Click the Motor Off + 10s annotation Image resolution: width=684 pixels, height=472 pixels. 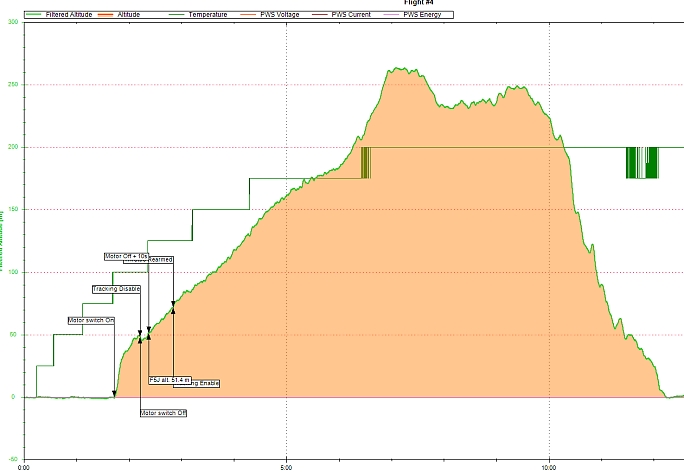[126, 256]
